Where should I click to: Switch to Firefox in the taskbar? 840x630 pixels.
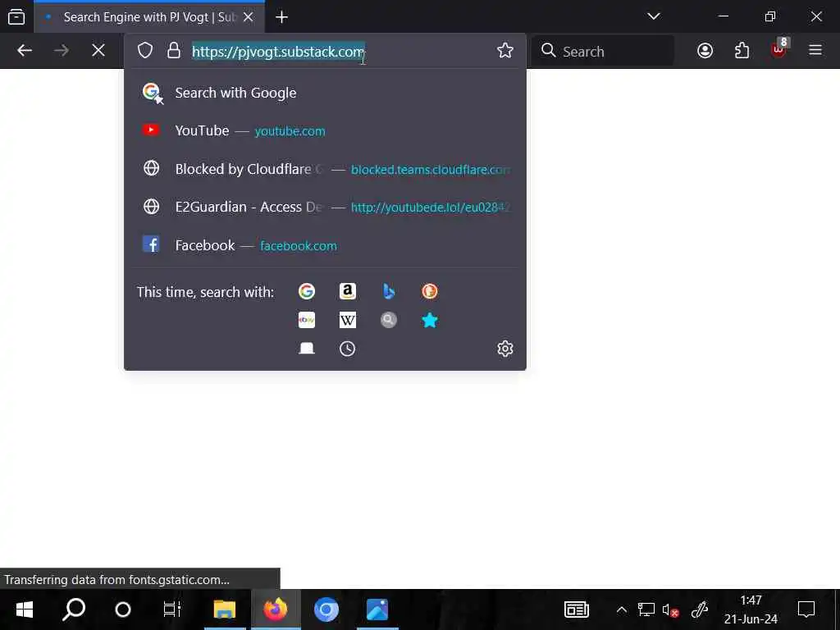click(x=276, y=609)
